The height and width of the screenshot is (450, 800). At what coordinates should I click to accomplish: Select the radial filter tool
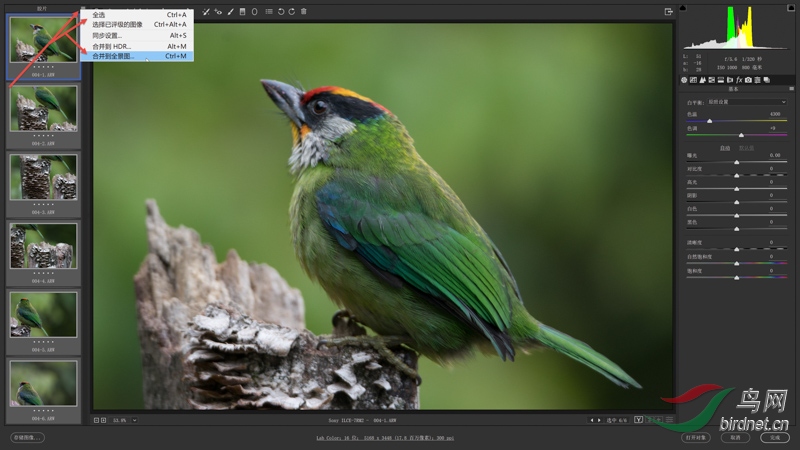(254, 12)
